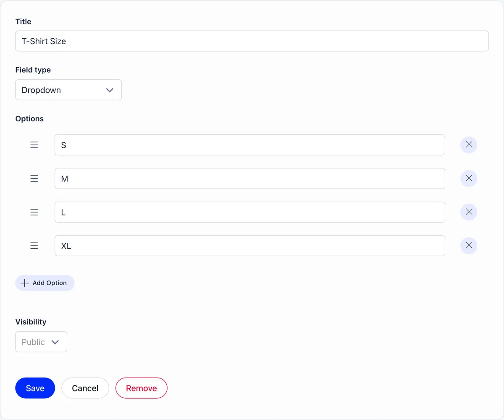Image resolution: width=504 pixels, height=420 pixels.
Task: Focus the Title field containing T-Shirt Size
Action: [x=252, y=41]
